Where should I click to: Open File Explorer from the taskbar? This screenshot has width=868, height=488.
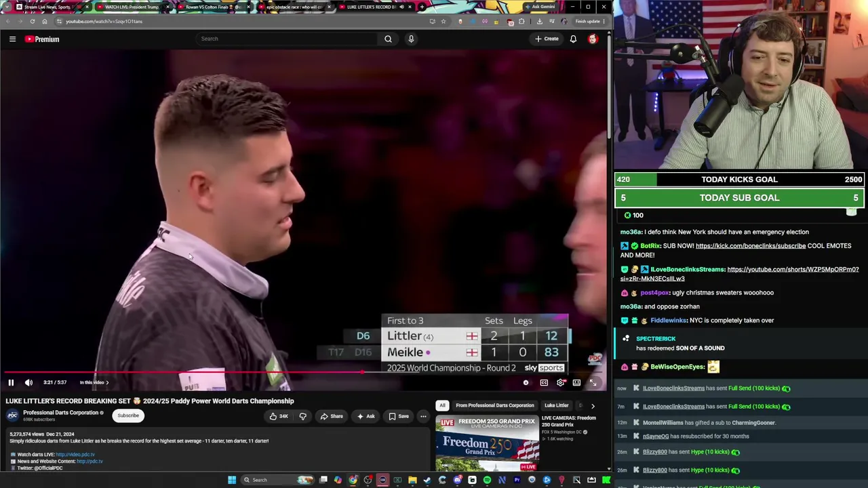tap(412, 480)
